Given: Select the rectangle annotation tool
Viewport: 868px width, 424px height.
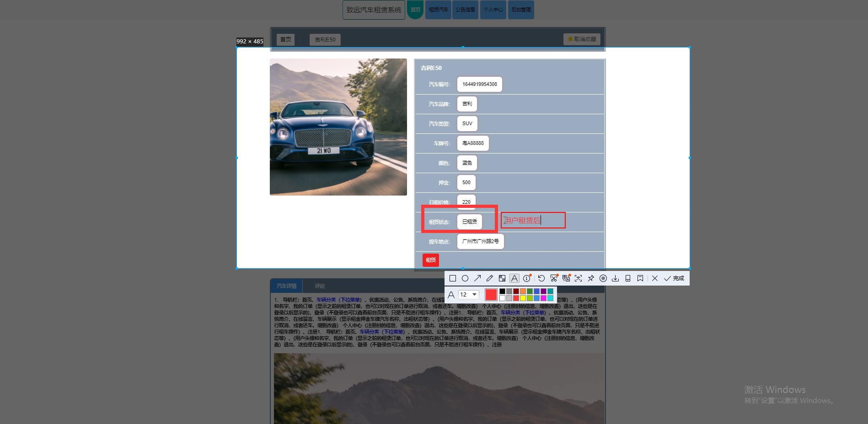Looking at the screenshot, I should pyautogui.click(x=453, y=278).
